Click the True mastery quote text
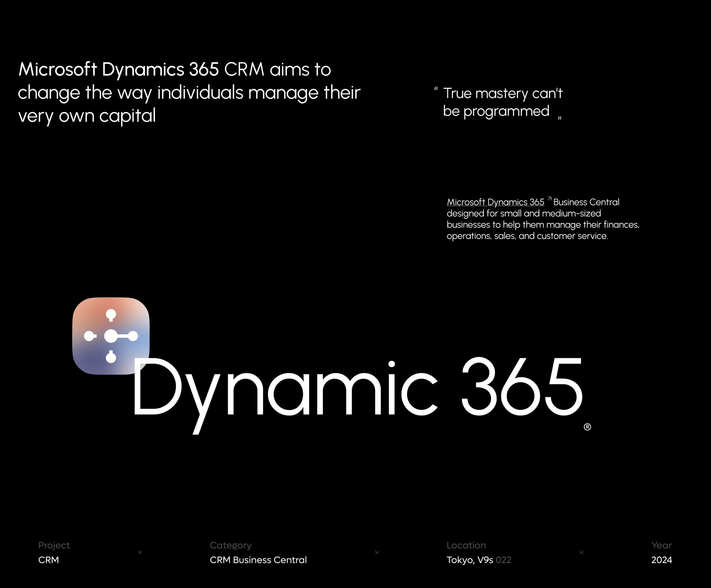 coord(502,102)
